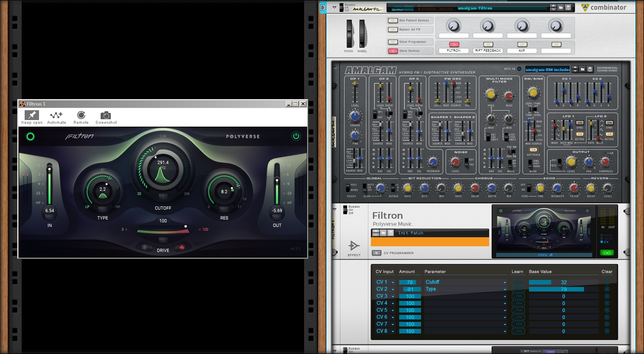Open the empty CV 3 parameter dropdown

pos(505,296)
